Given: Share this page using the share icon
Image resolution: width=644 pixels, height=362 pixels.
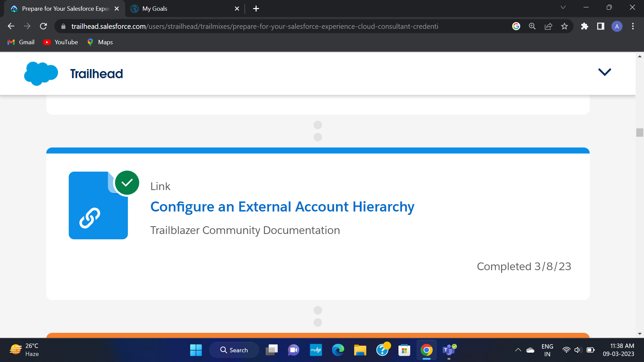Looking at the screenshot, I should pos(548,26).
